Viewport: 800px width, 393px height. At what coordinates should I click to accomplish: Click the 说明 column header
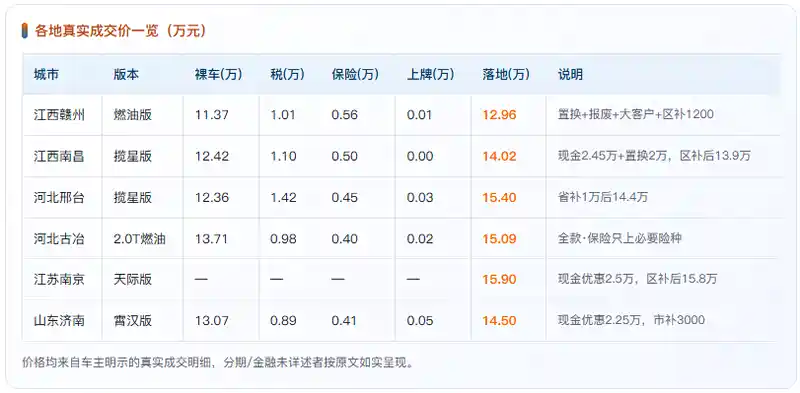point(570,75)
